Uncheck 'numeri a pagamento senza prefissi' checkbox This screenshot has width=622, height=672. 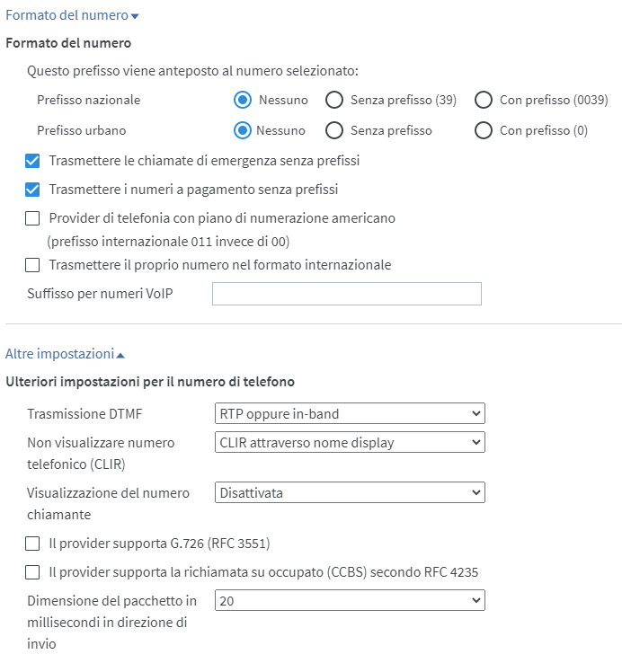tap(33, 190)
